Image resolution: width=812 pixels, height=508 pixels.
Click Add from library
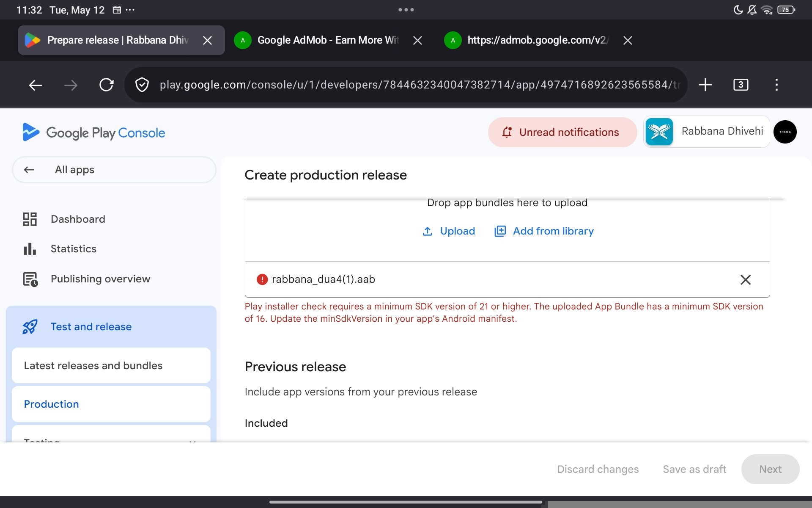pos(544,231)
